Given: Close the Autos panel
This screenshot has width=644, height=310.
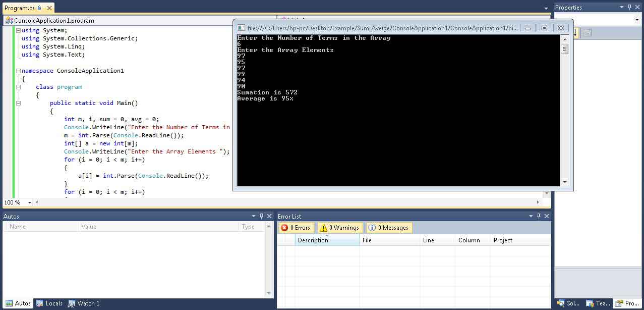Looking at the screenshot, I should [269, 216].
